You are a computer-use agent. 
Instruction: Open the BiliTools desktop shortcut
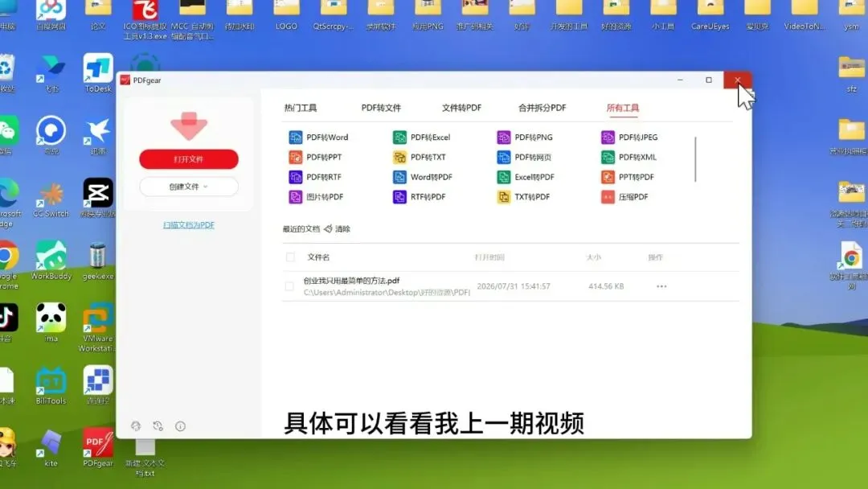[x=51, y=386]
